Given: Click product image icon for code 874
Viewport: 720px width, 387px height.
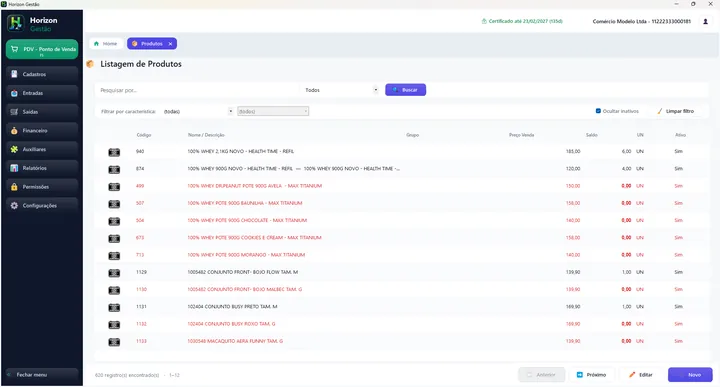Looking at the screenshot, I should pos(114,169).
